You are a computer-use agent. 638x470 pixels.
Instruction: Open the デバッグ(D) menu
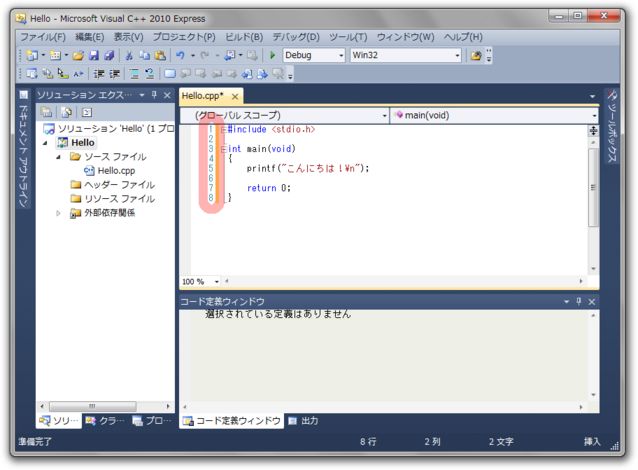[x=296, y=37]
